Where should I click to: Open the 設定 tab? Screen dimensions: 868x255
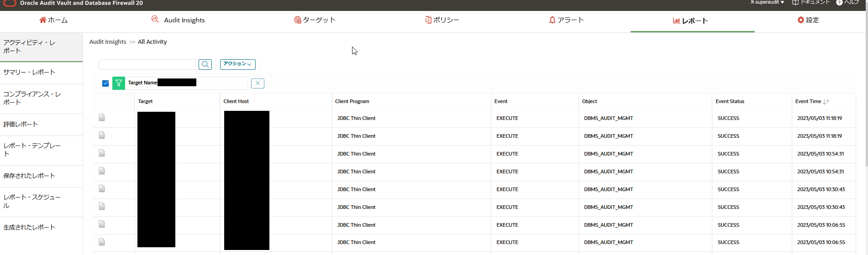[808, 20]
